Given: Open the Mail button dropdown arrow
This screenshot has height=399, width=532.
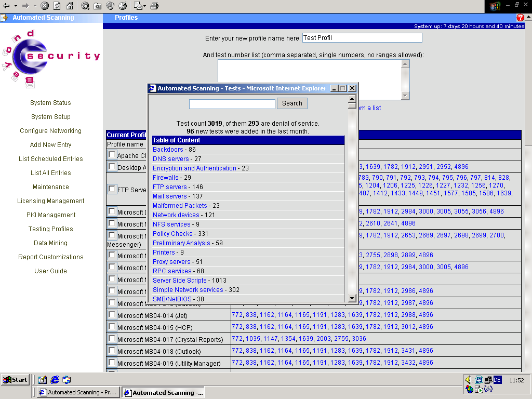Looking at the screenshot, I should [145, 6].
